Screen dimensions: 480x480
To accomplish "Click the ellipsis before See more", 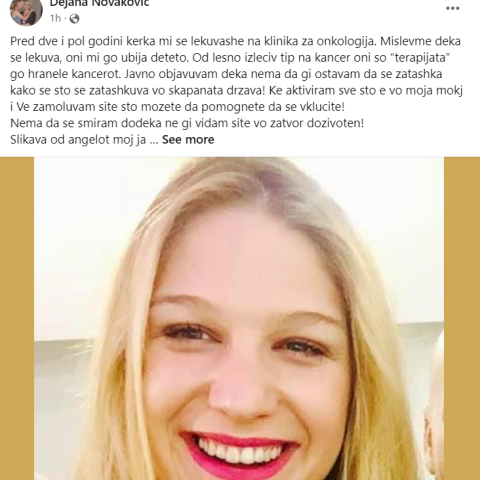I will [x=154, y=141].
